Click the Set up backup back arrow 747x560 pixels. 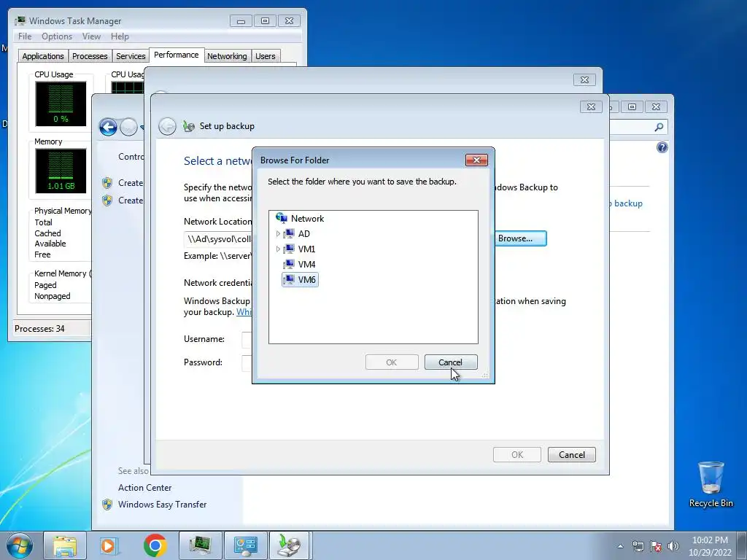point(167,126)
